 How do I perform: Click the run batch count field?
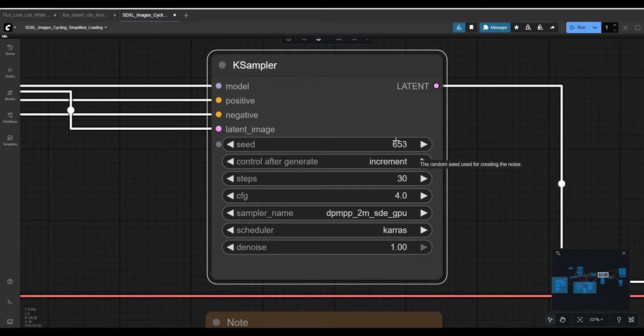tap(607, 28)
